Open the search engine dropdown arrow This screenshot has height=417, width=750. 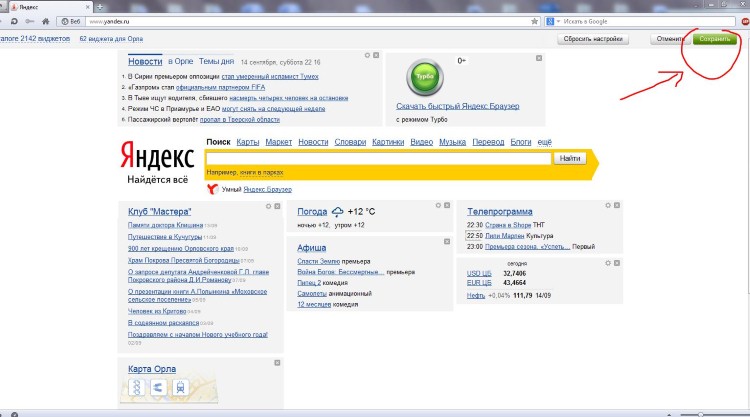coord(558,22)
